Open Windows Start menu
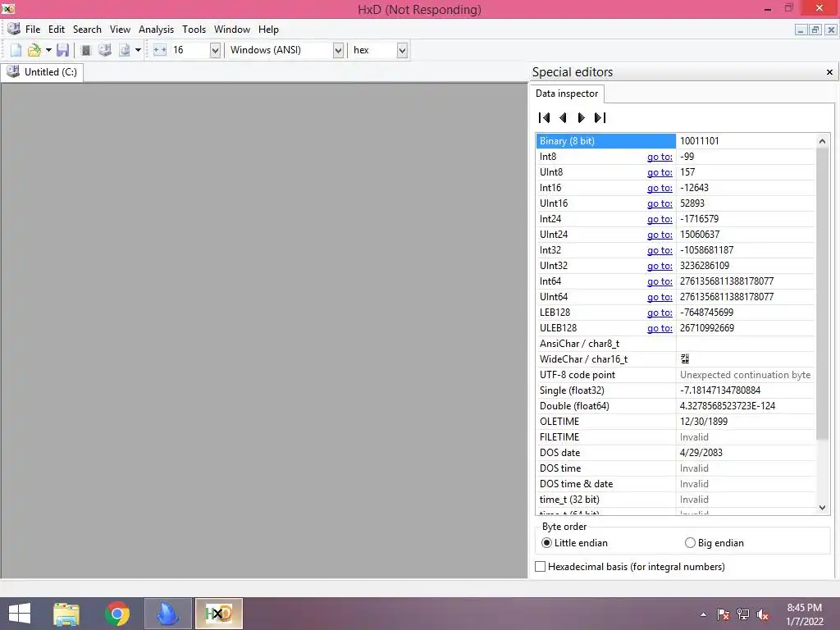The image size is (840, 630). click(x=20, y=614)
